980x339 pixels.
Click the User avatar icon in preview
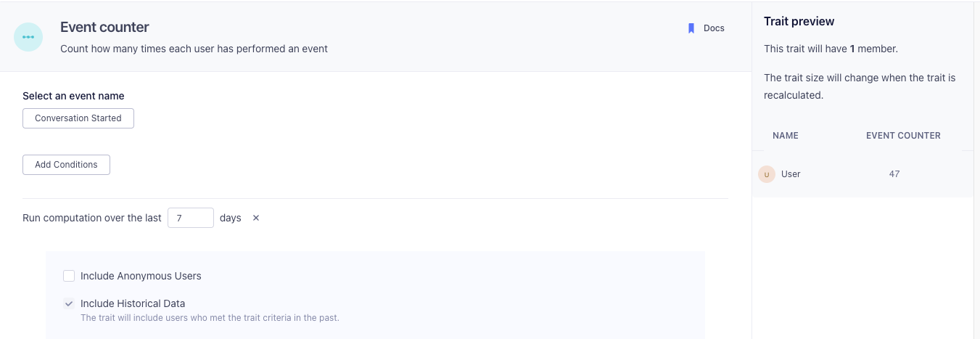[767, 174]
